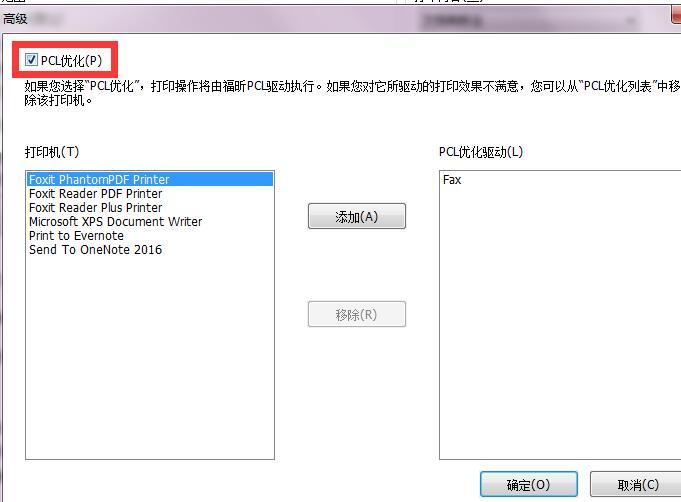681x502 pixels.
Task: Choose Foxit Reader Plus Printer
Action: pos(150,208)
